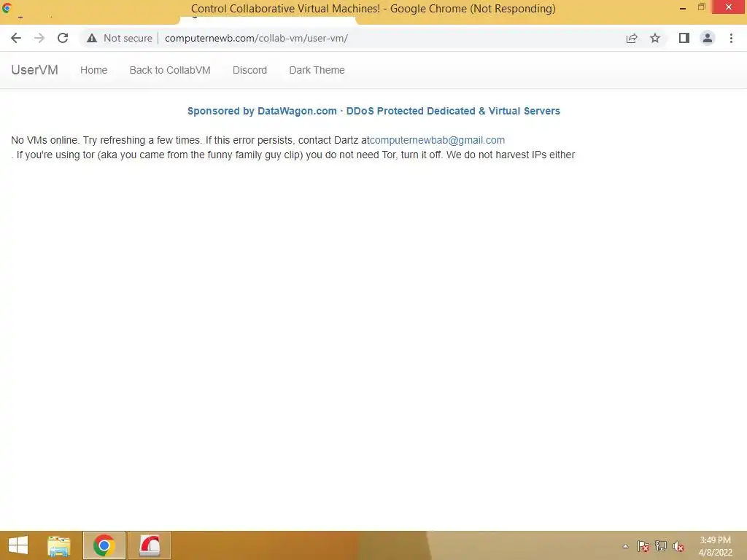This screenshot has height=560, width=747.
Task: Restore the Chrome window size
Action: [701, 7]
